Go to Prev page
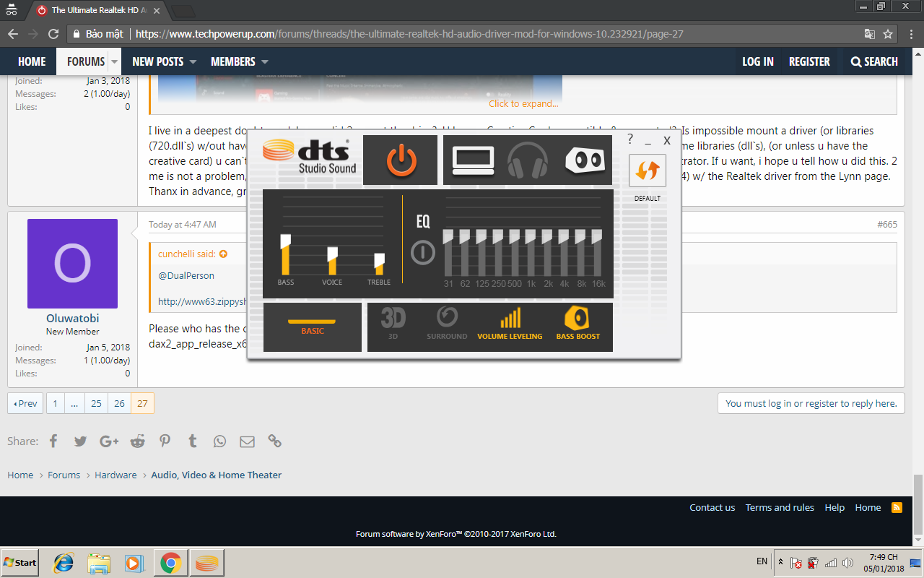The image size is (924, 578). pos(25,403)
